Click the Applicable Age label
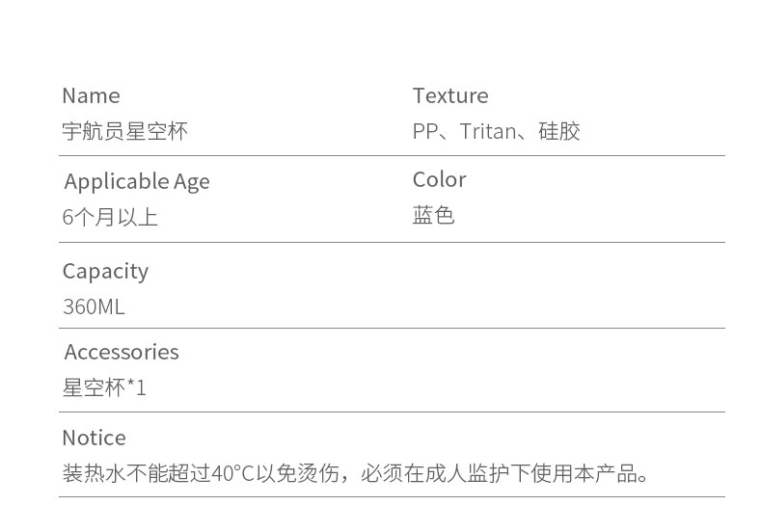Viewport: 762px width, 532px height. 136,181
